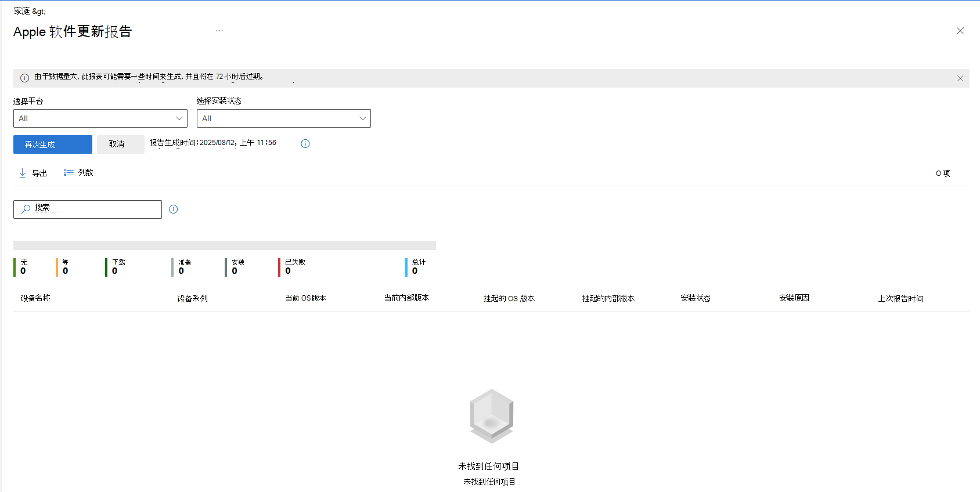Image resolution: width=980 pixels, height=492 pixels.
Task: Click into the 搜索 input field
Action: pyautogui.click(x=88, y=209)
